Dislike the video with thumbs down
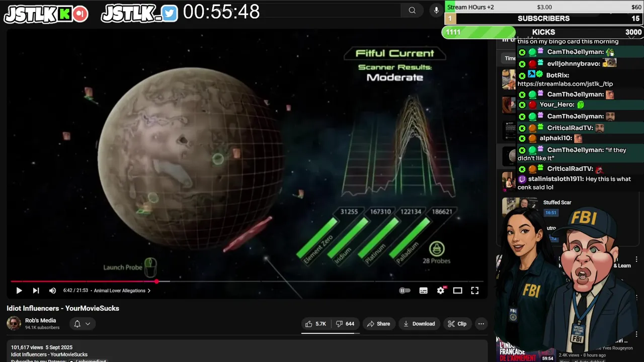Viewport: 644px width, 362px height. point(345,324)
